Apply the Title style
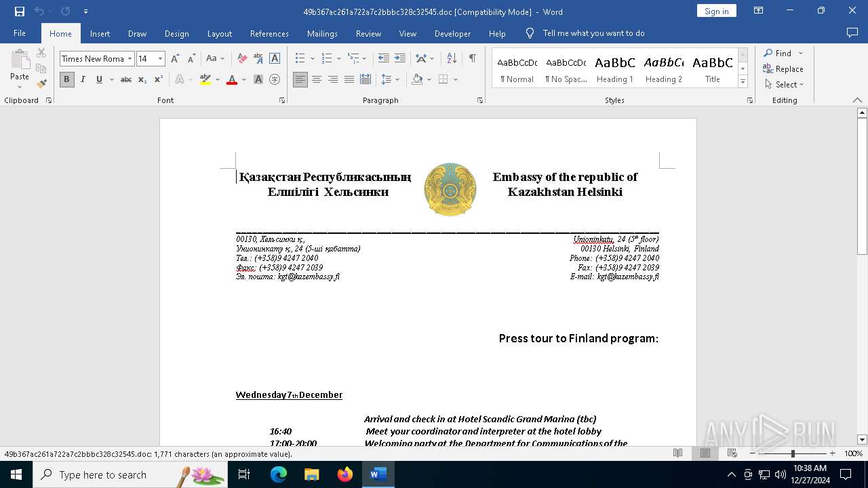This screenshot has width=868, height=488. tap(712, 68)
